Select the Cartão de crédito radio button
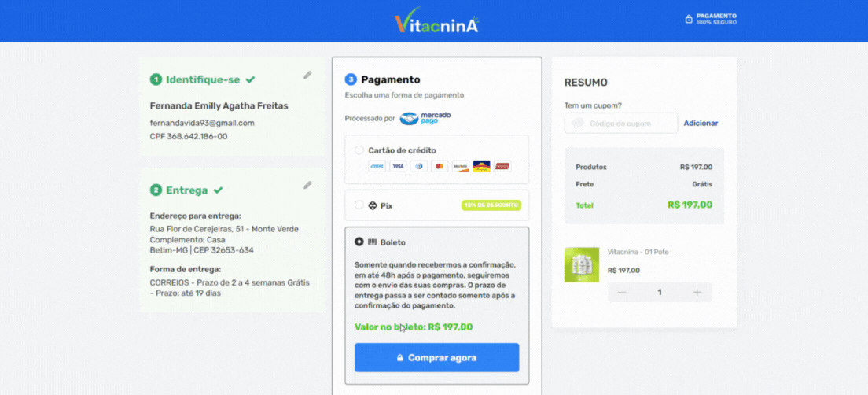Viewport: 868px width, 395px height. (359, 150)
